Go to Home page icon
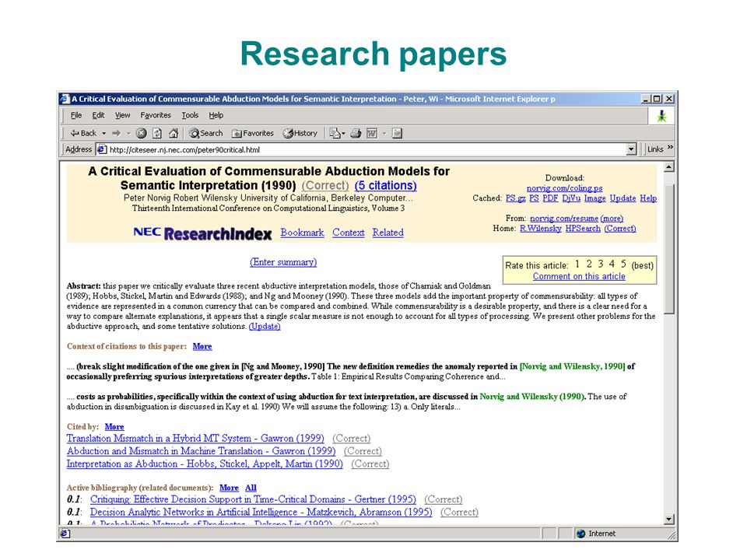747x560 pixels. pos(174,133)
